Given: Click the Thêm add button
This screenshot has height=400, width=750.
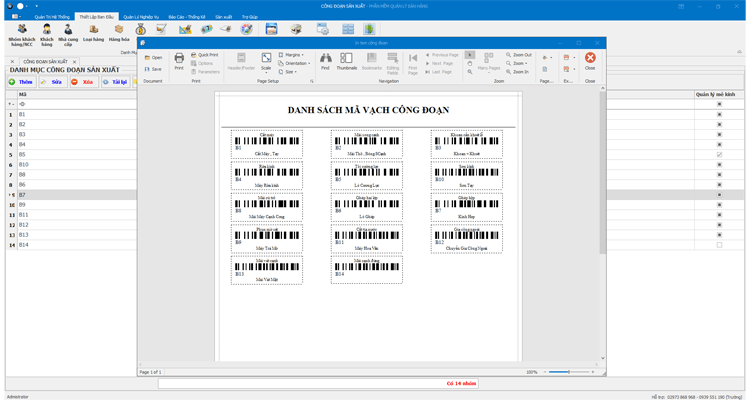Looking at the screenshot, I should (x=20, y=82).
